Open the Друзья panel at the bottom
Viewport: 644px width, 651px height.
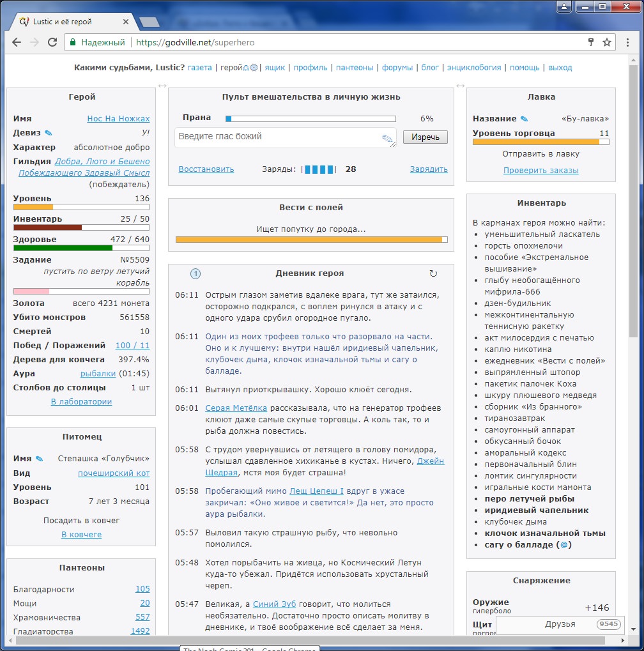(559, 624)
